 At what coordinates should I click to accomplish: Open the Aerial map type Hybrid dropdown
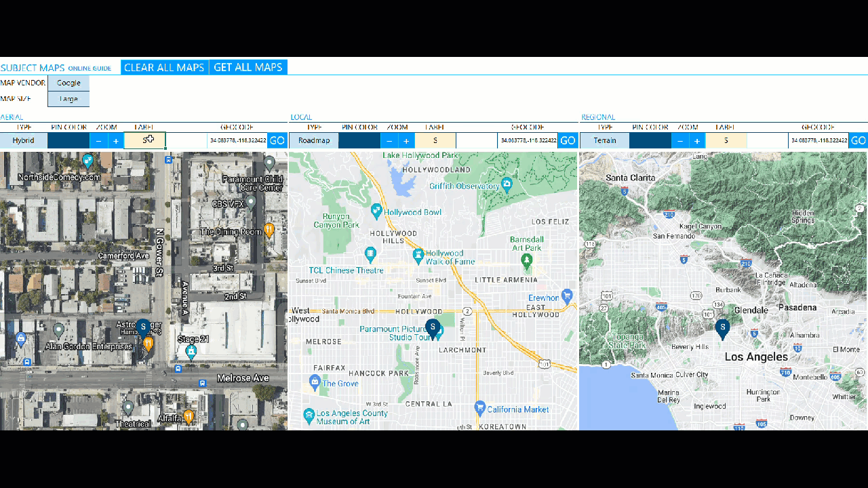click(24, 140)
